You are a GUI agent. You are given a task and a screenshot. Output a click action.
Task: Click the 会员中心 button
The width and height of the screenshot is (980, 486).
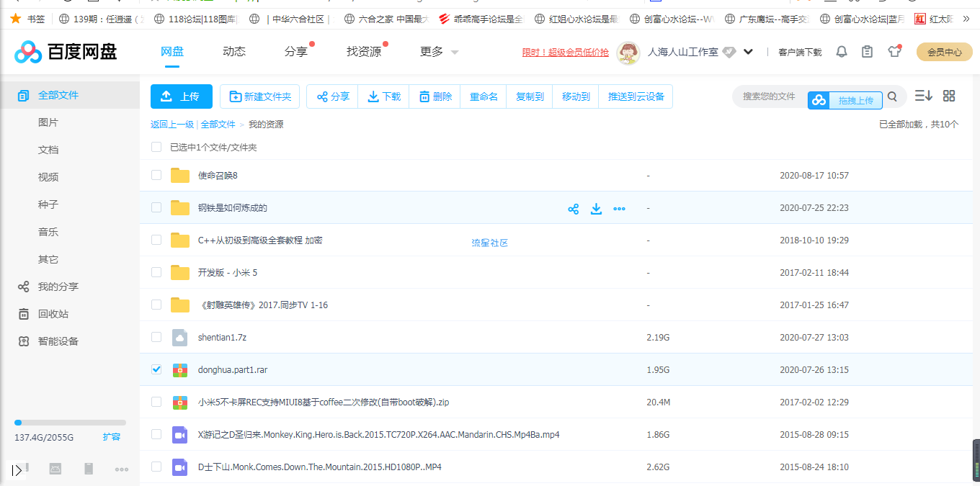(x=944, y=52)
